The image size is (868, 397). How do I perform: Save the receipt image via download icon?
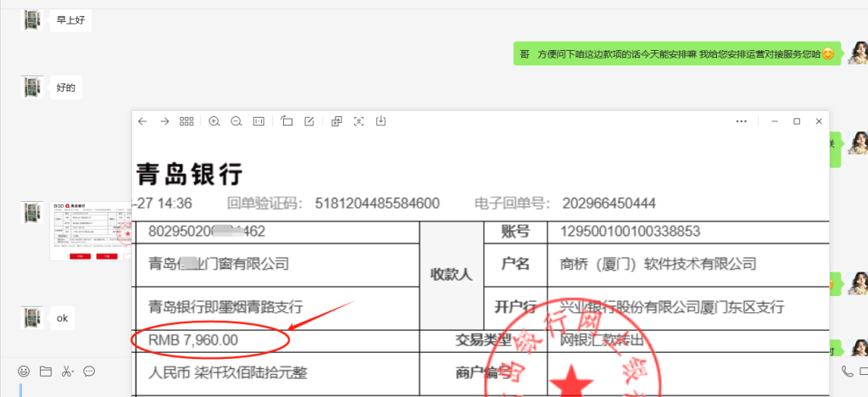381,121
